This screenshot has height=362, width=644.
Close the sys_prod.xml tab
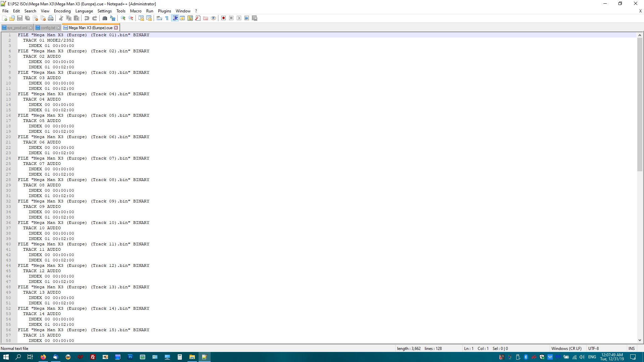click(x=31, y=28)
